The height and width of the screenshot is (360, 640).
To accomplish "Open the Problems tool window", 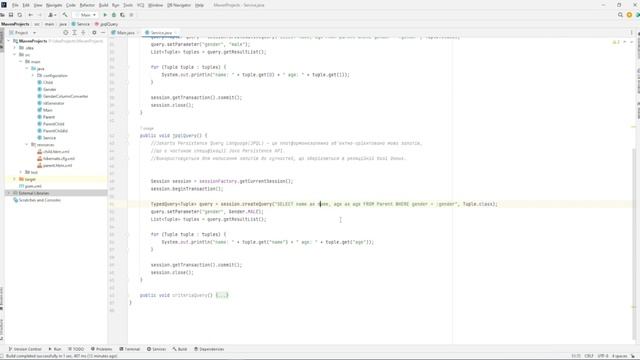I will click(101, 349).
